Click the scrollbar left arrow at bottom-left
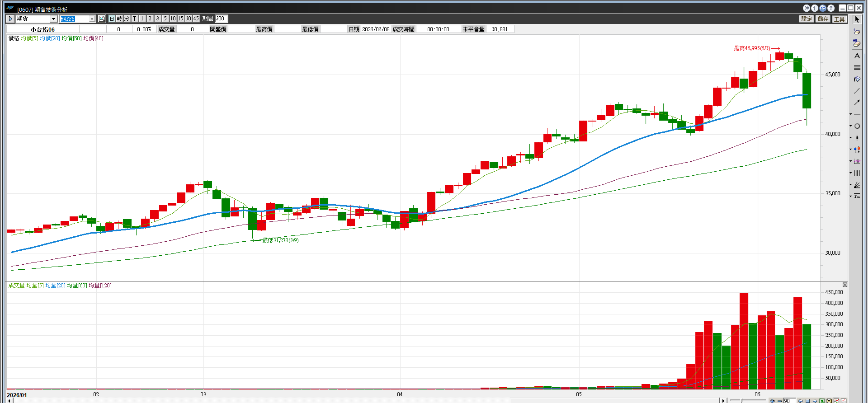Image resolution: width=868 pixels, height=403 pixels. tap(9, 401)
